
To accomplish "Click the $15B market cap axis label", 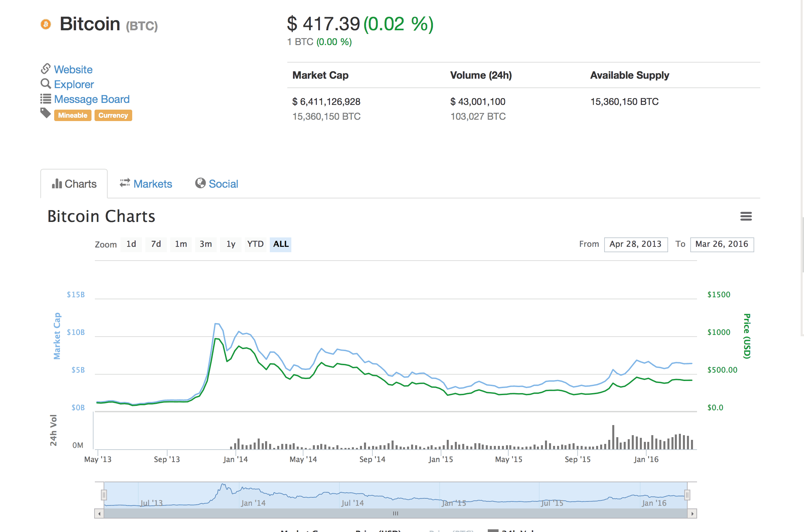I will (x=76, y=295).
